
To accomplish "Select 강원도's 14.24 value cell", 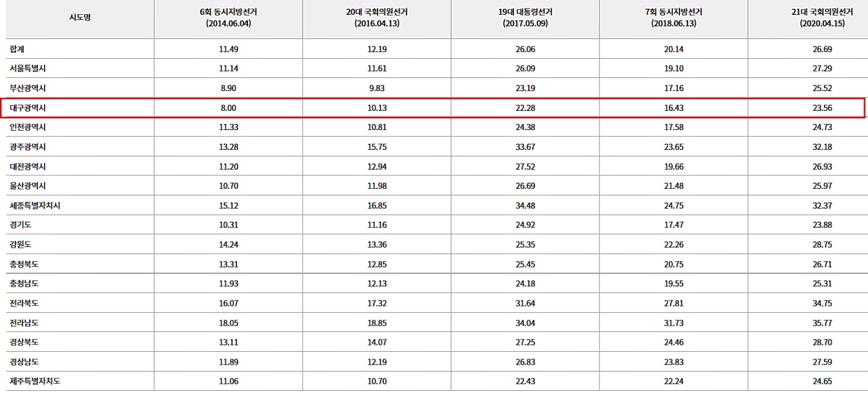I will pos(228,245).
